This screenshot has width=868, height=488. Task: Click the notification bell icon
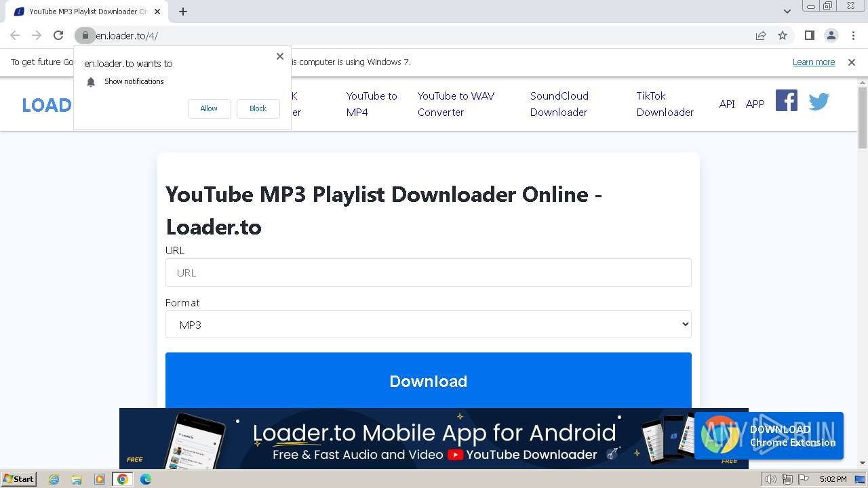click(x=91, y=82)
